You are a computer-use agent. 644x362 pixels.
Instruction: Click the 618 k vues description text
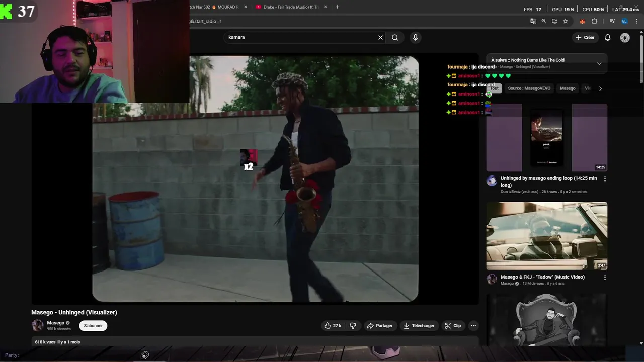click(57, 342)
